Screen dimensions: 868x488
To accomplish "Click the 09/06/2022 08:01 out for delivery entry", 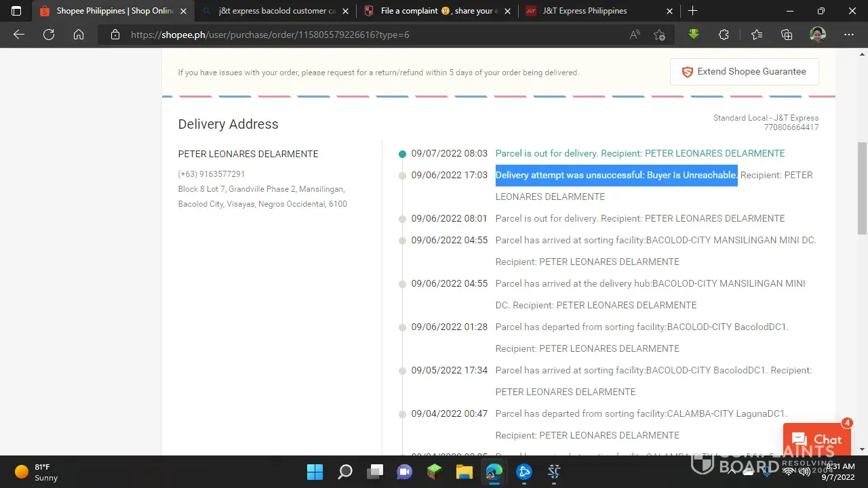I will coord(640,218).
